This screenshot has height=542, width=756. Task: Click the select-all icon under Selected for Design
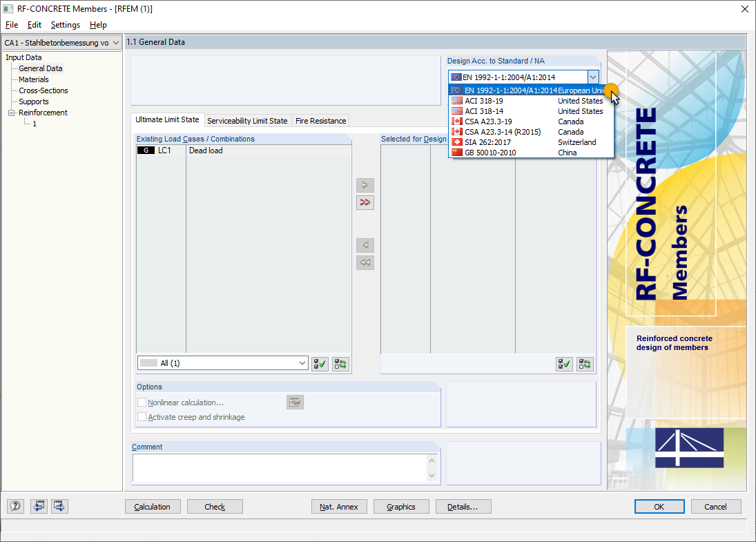point(564,364)
